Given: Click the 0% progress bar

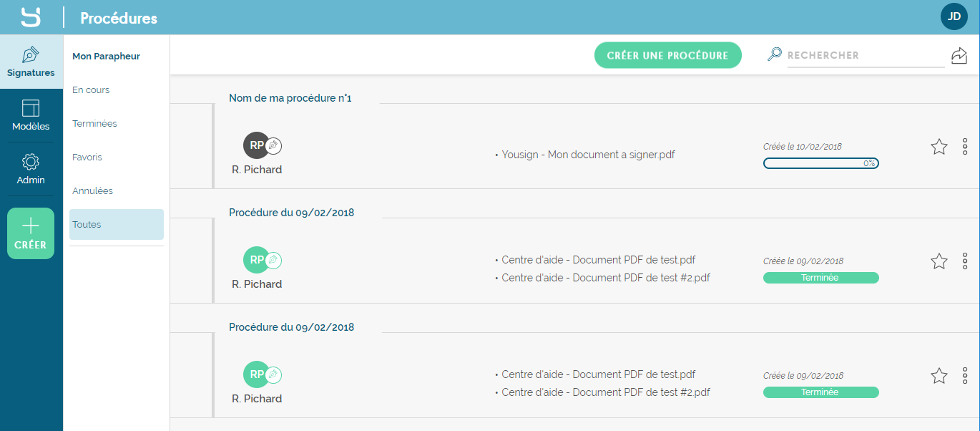Looking at the screenshot, I should [x=821, y=163].
